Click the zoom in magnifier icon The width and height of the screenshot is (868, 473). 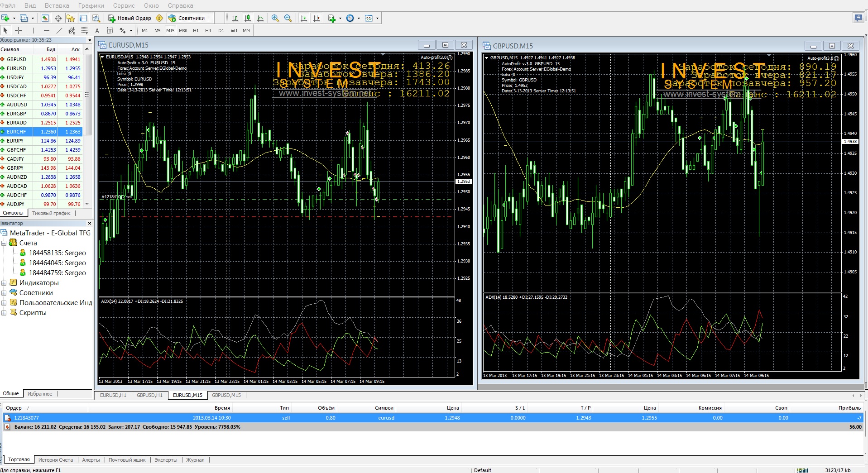point(275,18)
